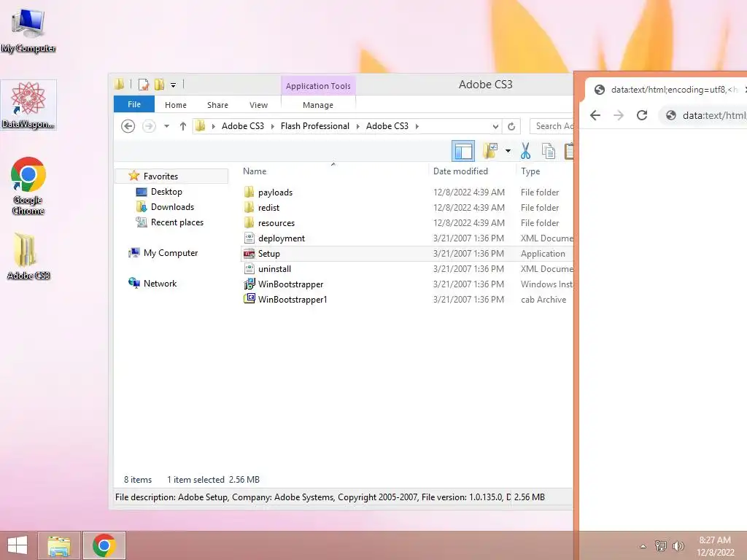Open address bar history dropdown
Image resolution: width=747 pixels, height=560 pixels.
click(495, 126)
